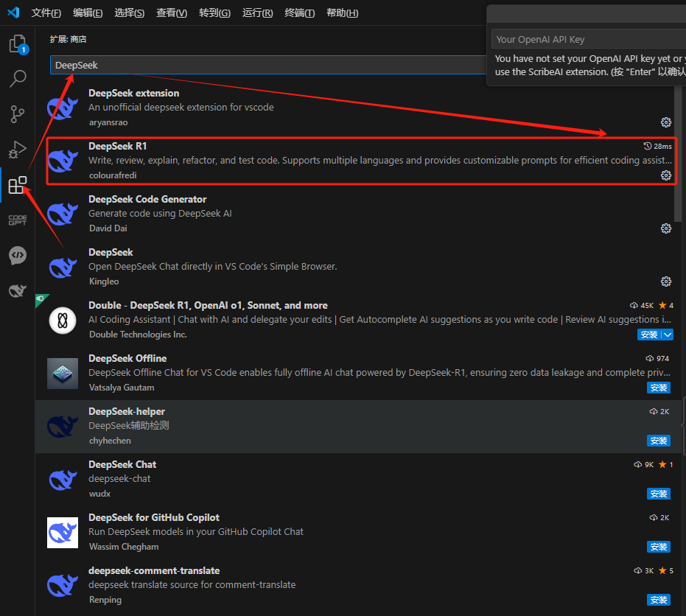Open the chat code bubble sidebar icon
Viewport: 686px width, 616px height.
18,255
